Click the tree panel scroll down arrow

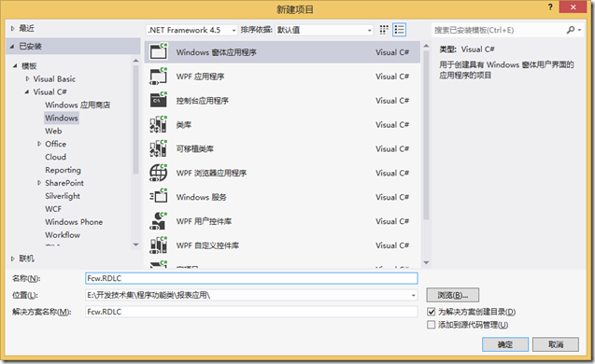[x=135, y=245]
